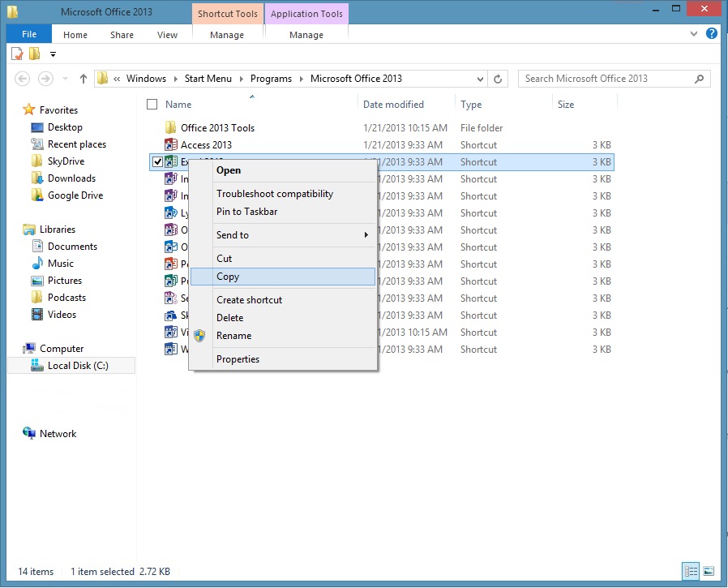The height and width of the screenshot is (588, 728).
Task: Click inside the Search Microsoft Office 2013 box
Action: [x=604, y=78]
